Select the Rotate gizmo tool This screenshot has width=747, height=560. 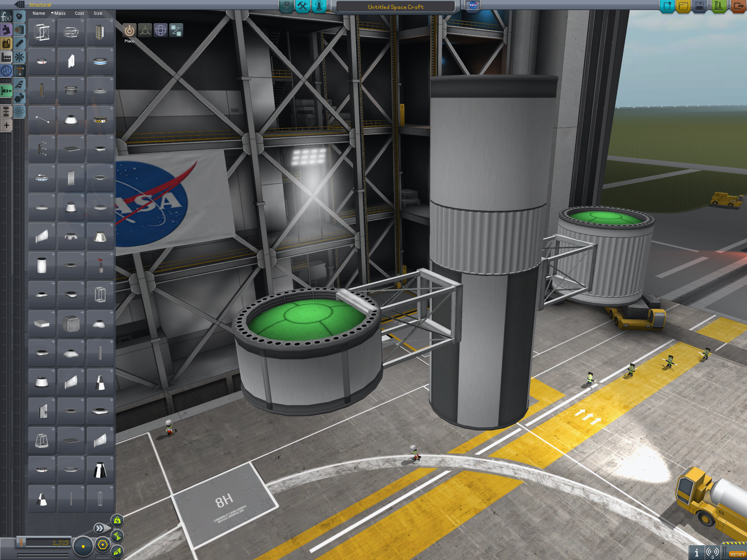point(161,30)
